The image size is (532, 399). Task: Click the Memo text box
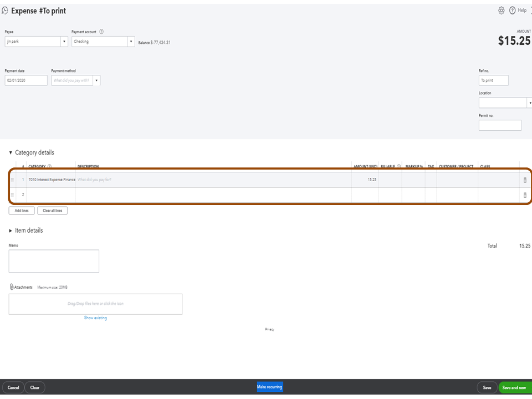(x=54, y=261)
